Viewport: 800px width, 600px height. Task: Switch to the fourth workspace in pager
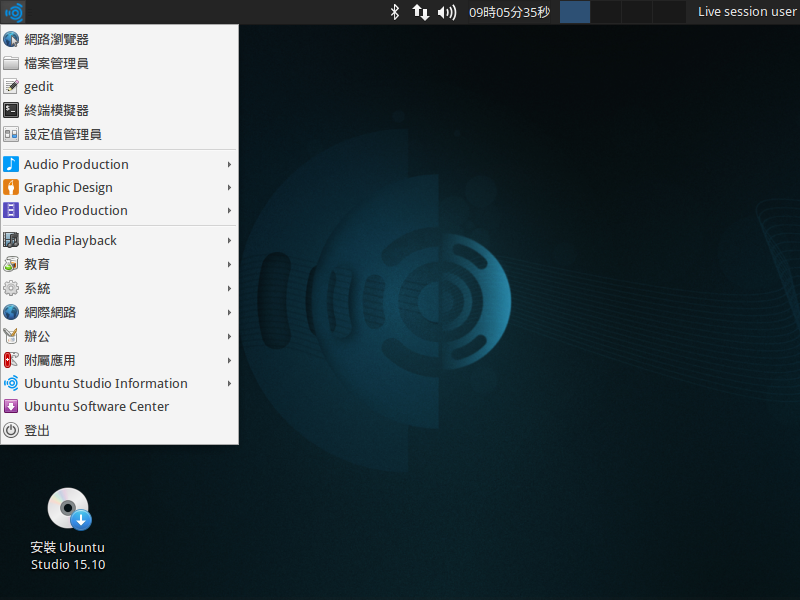click(x=668, y=12)
